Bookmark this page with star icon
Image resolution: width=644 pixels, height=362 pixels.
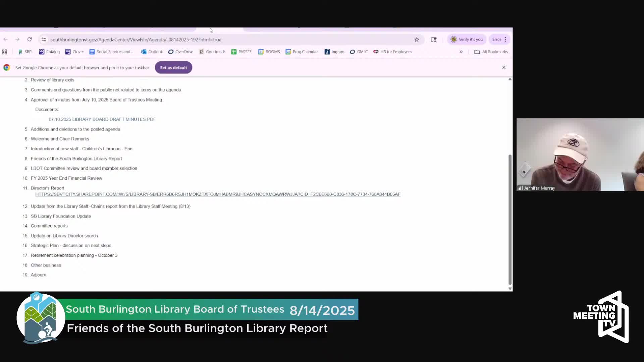pyautogui.click(x=417, y=40)
